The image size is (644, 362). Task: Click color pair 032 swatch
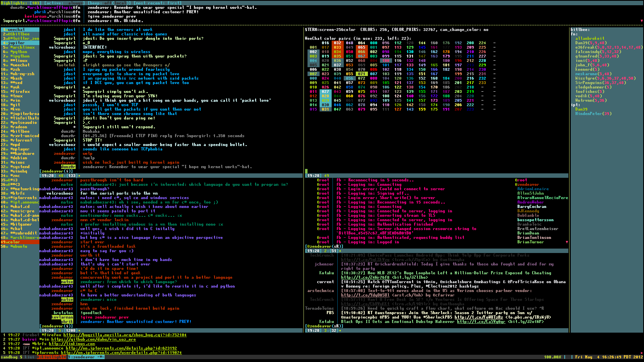coord(337,43)
